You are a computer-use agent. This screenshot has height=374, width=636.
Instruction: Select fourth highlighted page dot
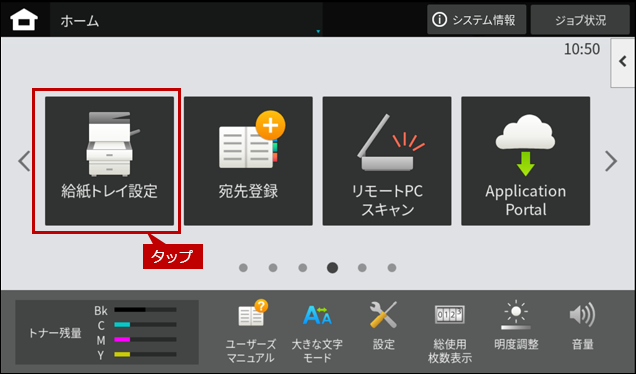pyautogui.click(x=332, y=268)
